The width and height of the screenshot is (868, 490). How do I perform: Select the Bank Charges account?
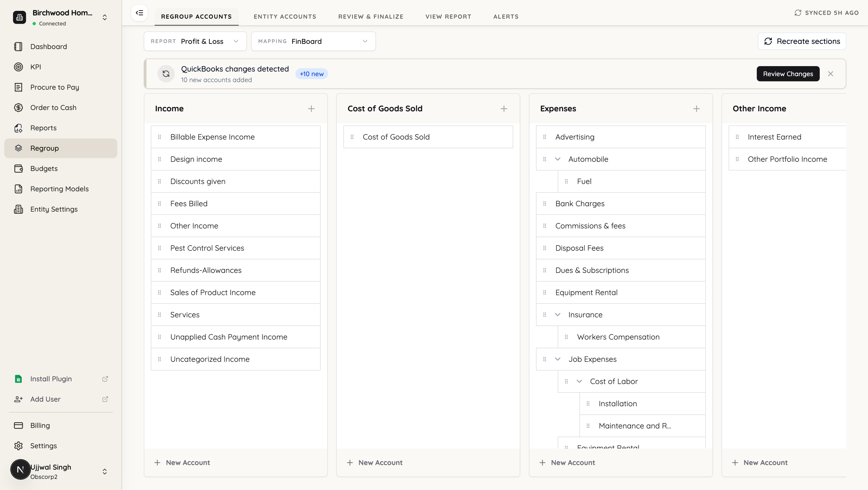(x=621, y=204)
